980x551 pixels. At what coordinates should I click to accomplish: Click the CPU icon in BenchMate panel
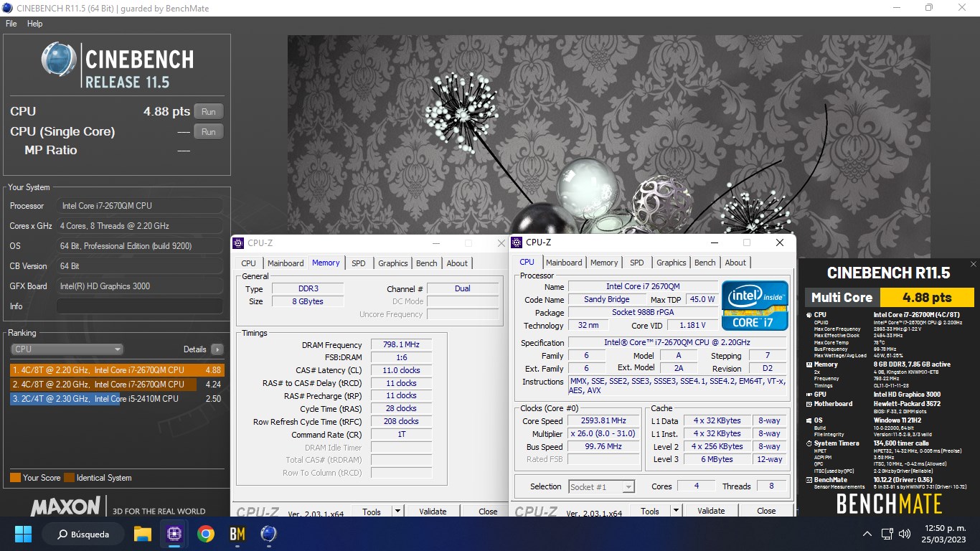pos(808,315)
